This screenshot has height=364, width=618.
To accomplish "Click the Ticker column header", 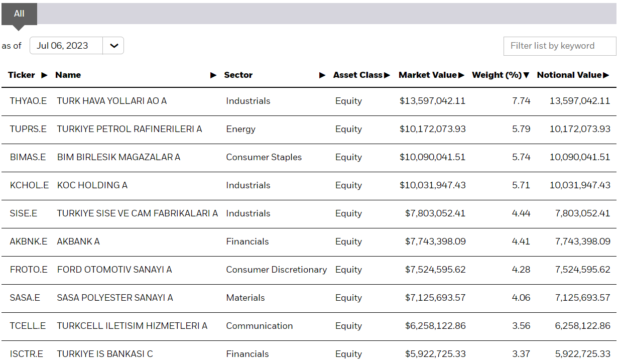I will click(x=22, y=75).
